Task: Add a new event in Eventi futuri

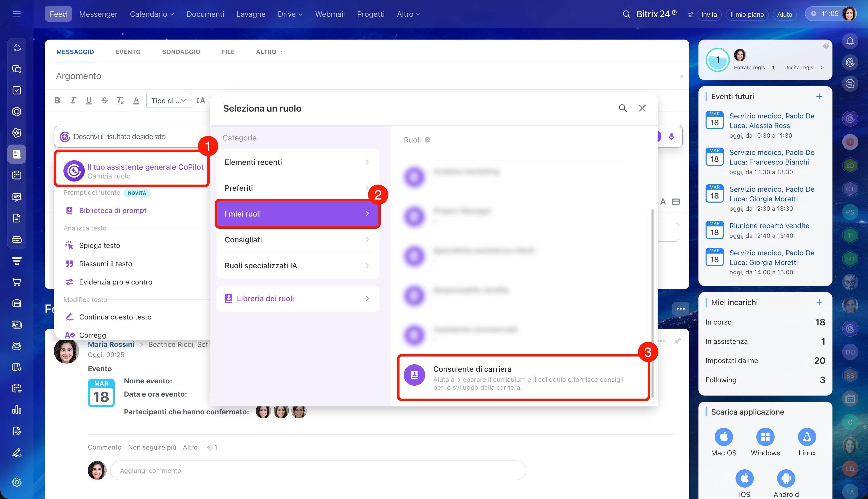Action: (819, 97)
